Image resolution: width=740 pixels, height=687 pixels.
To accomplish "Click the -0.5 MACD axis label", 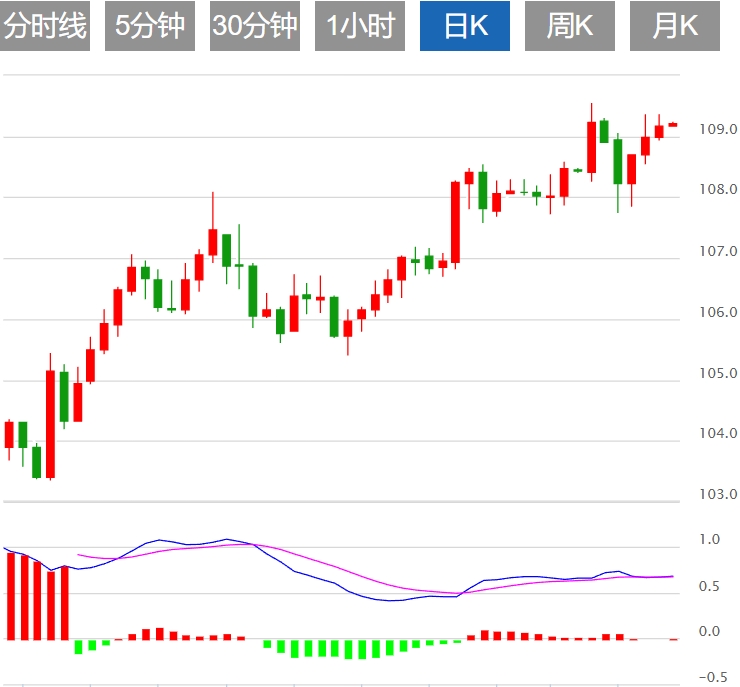I will (712, 677).
